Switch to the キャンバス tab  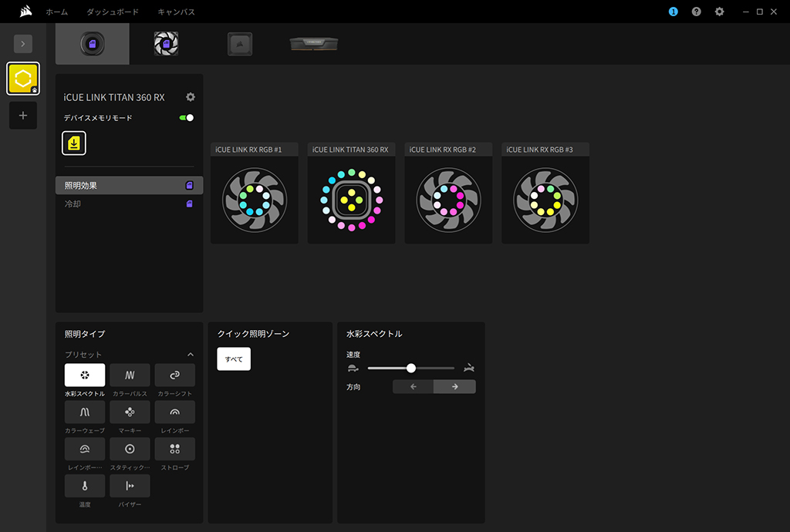click(x=176, y=12)
